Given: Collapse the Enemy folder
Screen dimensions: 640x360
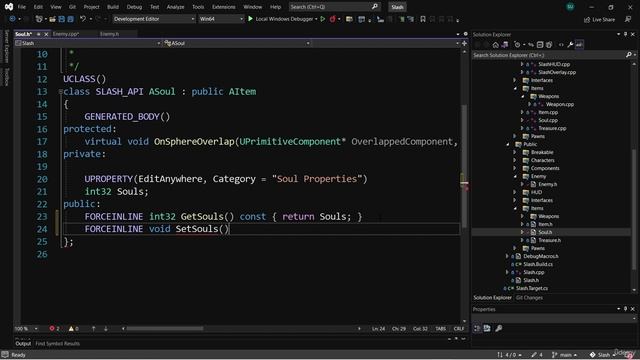Looking at the screenshot, I should 515,176.
